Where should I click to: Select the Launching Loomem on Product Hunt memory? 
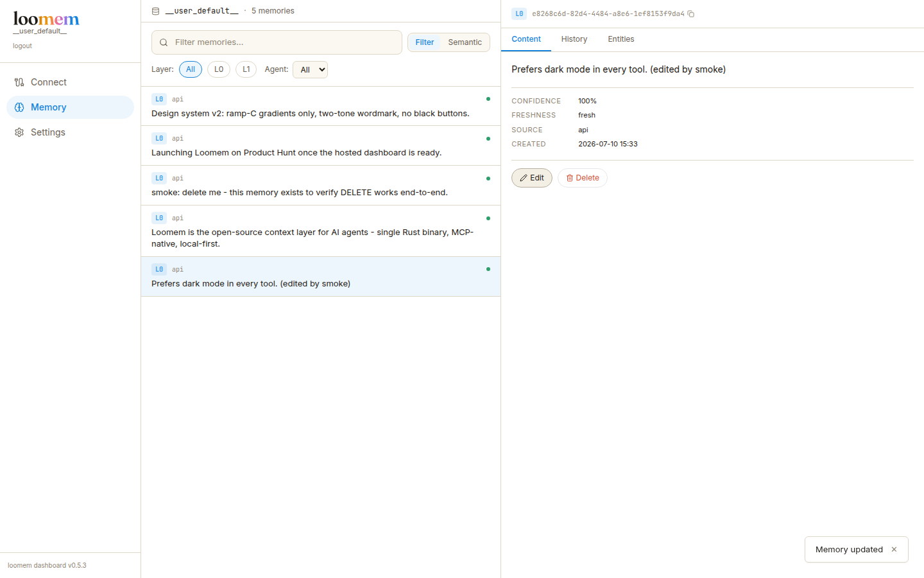(x=321, y=146)
